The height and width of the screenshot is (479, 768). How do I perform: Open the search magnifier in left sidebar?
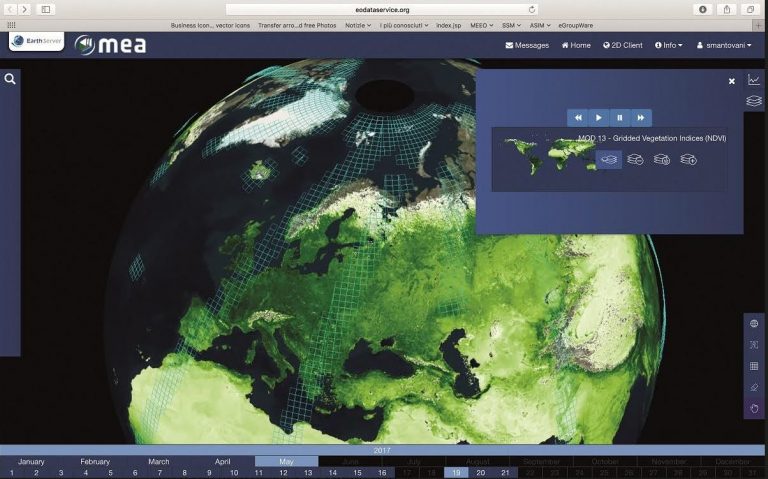coord(10,79)
